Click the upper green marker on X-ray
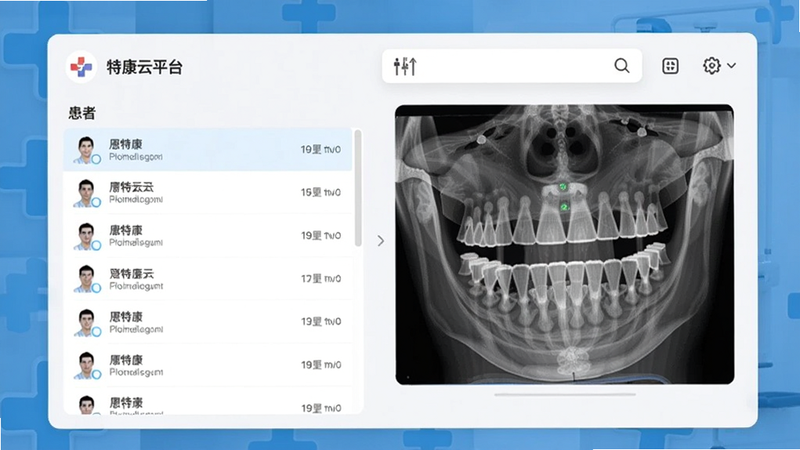The image size is (800, 450). [563, 187]
